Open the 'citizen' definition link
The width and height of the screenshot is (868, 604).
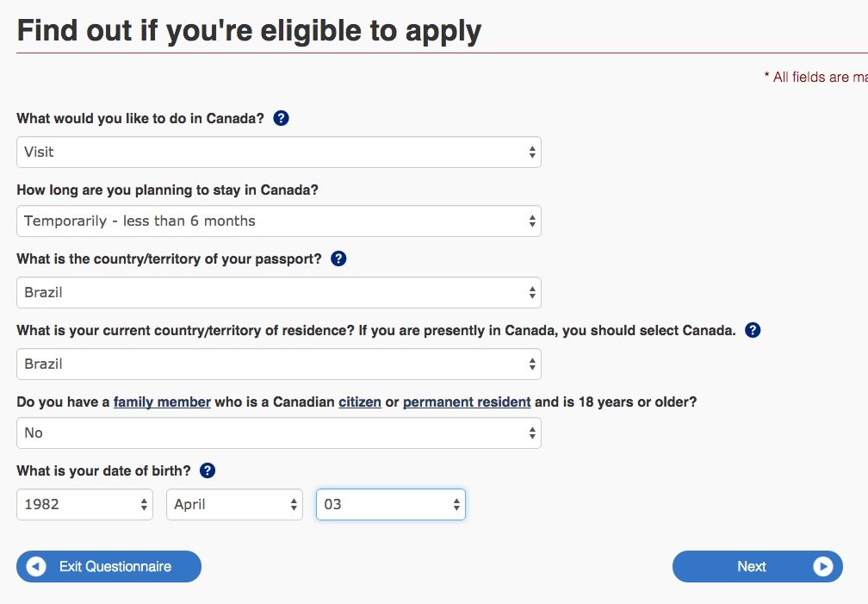360,402
